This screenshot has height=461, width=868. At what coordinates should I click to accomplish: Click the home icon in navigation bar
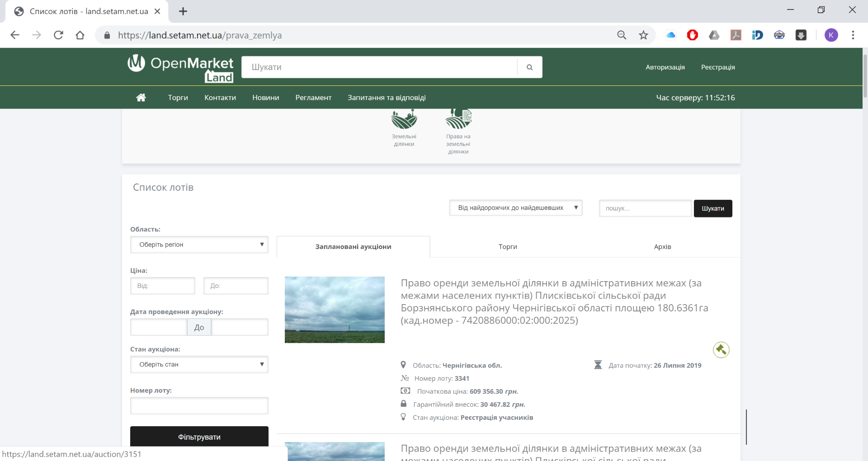141,98
